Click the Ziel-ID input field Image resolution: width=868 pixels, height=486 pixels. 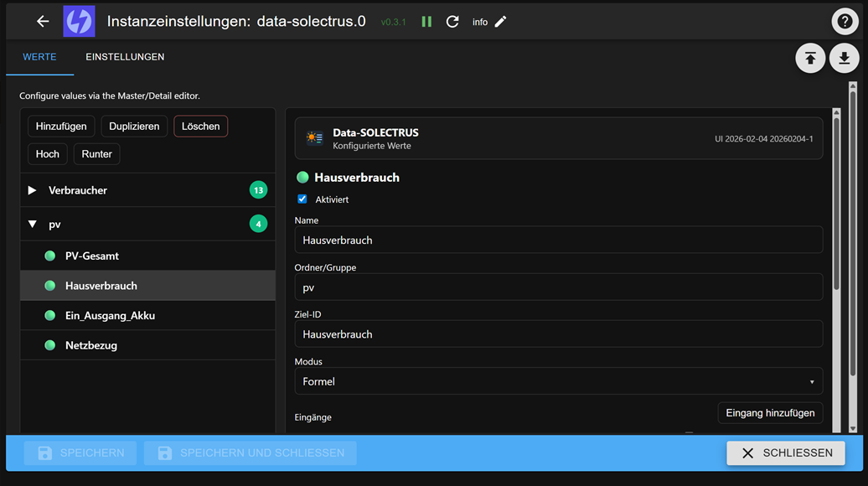559,334
